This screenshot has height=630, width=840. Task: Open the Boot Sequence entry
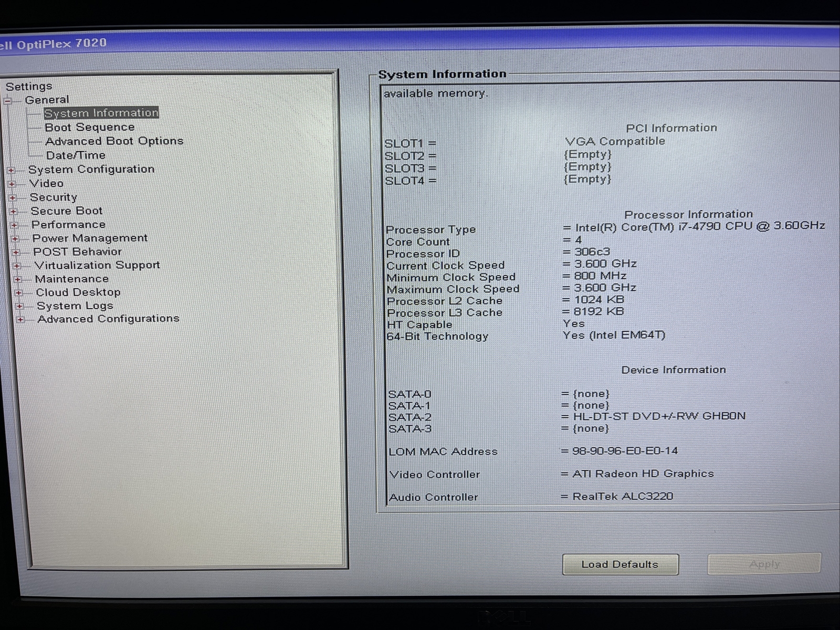pyautogui.click(x=90, y=127)
